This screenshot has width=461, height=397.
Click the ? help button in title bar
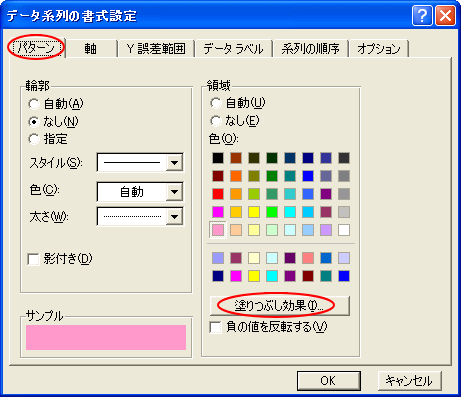click(x=422, y=16)
